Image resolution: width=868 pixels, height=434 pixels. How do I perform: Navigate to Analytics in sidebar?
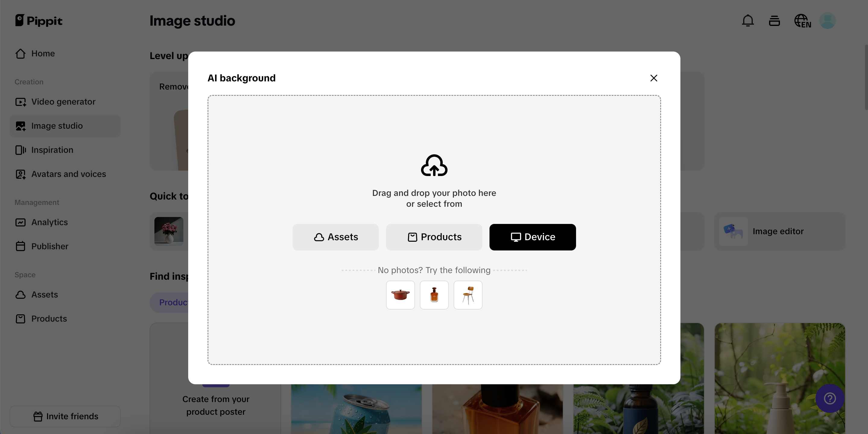[x=49, y=222]
